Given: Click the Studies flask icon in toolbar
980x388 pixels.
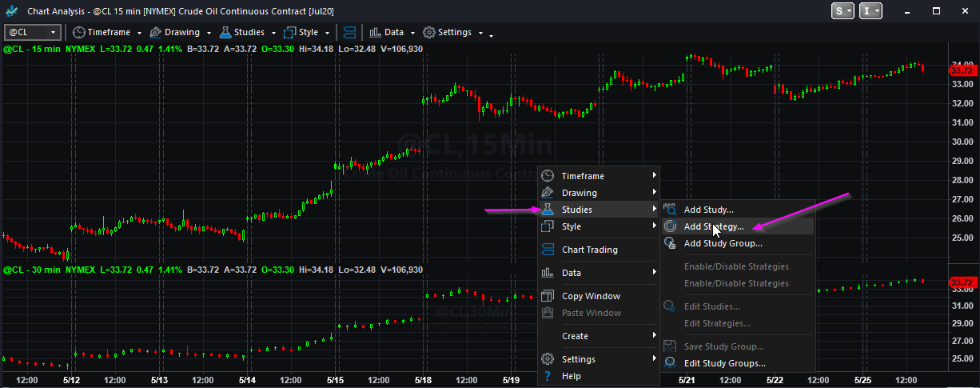Looking at the screenshot, I should coord(225,32).
